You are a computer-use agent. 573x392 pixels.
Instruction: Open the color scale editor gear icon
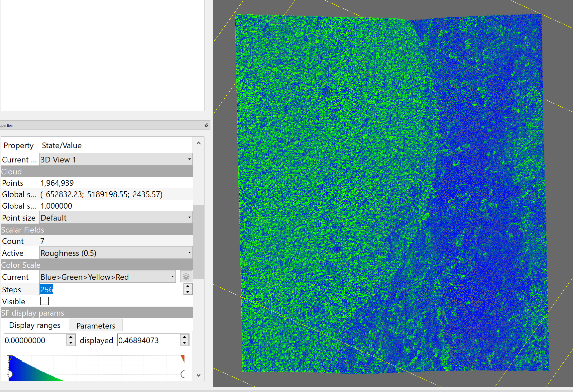tap(186, 276)
